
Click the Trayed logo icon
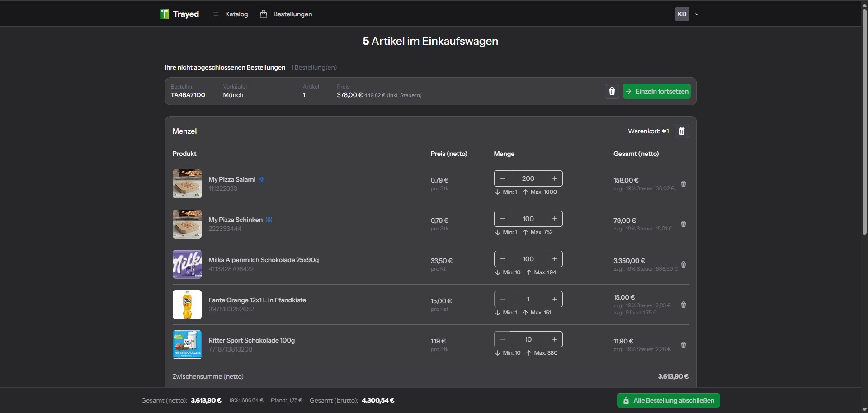tap(165, 14)
